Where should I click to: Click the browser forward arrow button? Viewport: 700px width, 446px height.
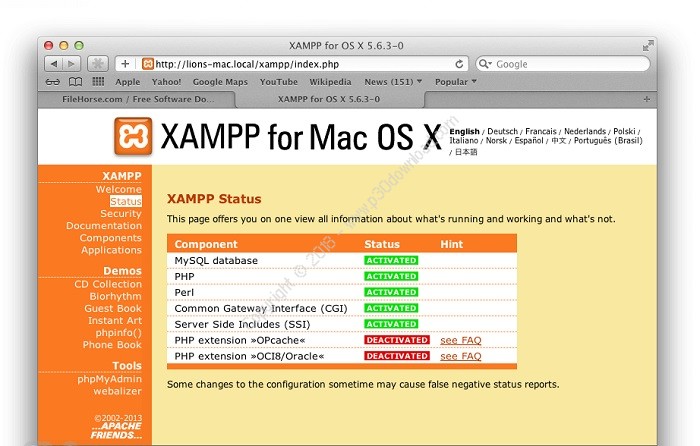tap(71, 64)
